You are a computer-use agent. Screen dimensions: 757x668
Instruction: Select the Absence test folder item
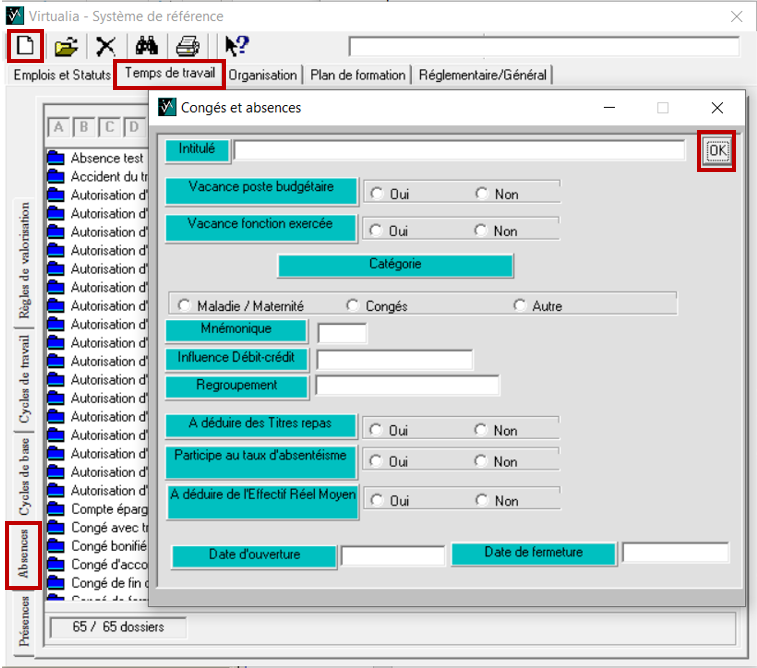pyautogui.click(x=106, y=158)
